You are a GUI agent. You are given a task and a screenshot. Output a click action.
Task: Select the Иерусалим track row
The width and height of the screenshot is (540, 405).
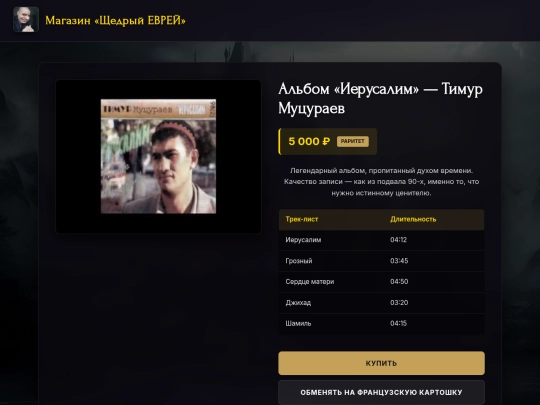point(381,240)
